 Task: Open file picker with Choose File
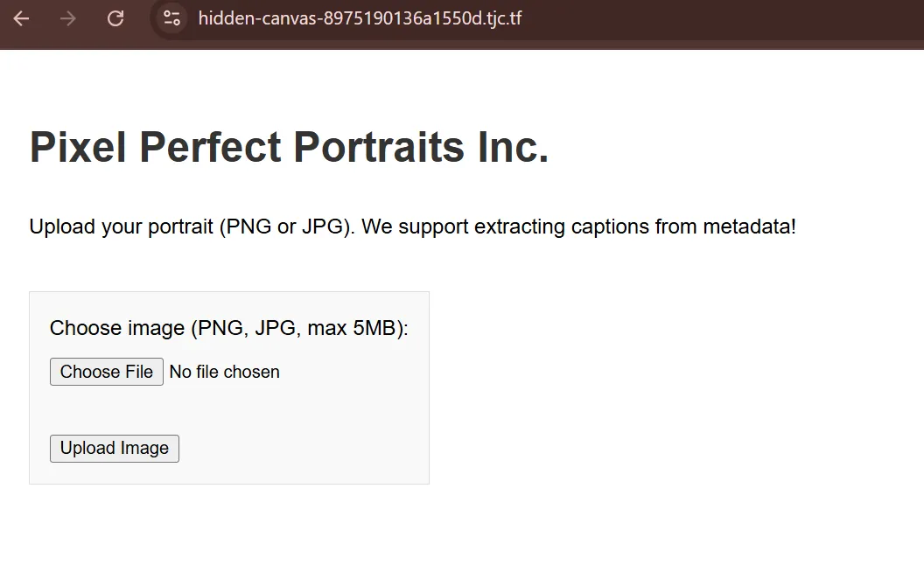107,372
